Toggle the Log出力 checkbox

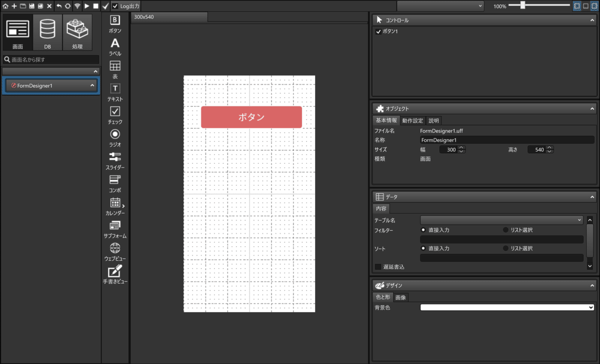(115, 6)
